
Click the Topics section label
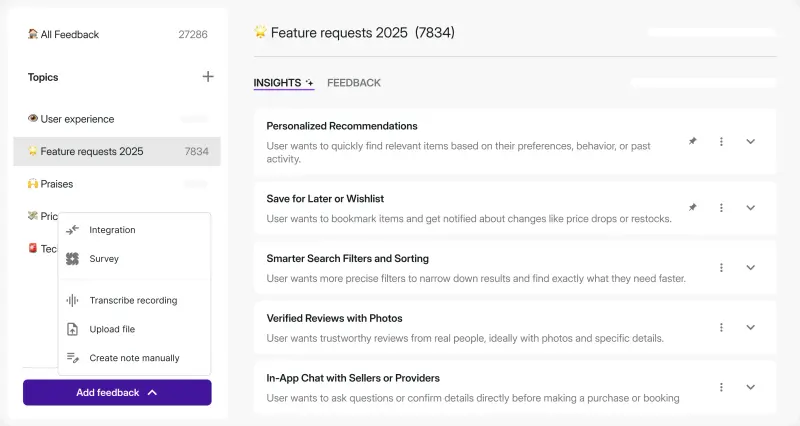43,77
